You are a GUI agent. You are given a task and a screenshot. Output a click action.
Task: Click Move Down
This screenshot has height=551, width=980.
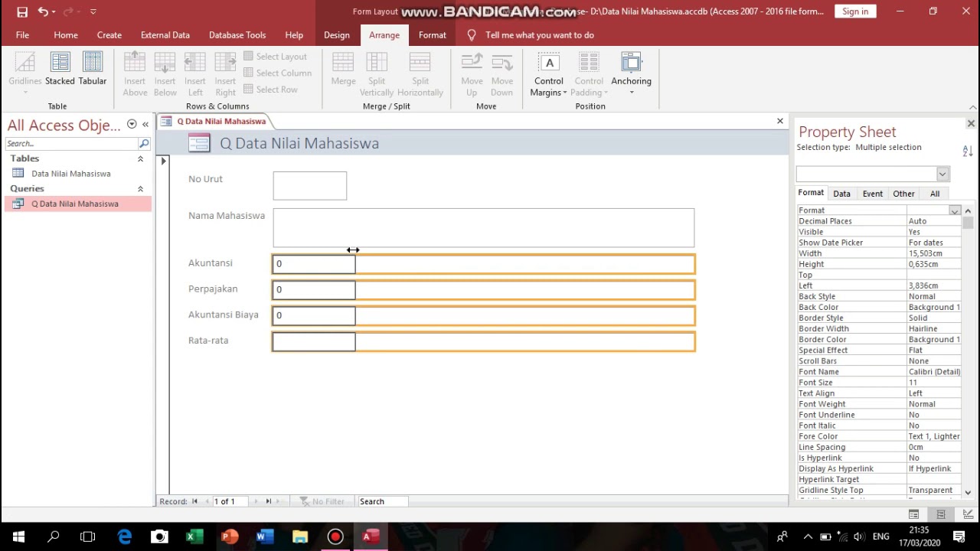[502, 74]
